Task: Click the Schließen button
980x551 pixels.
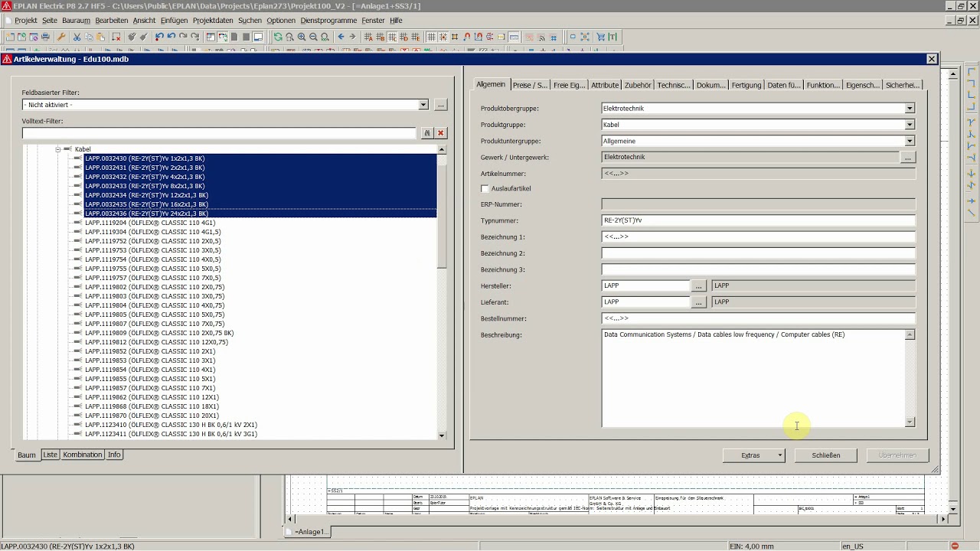Action: tap(826, 455)
